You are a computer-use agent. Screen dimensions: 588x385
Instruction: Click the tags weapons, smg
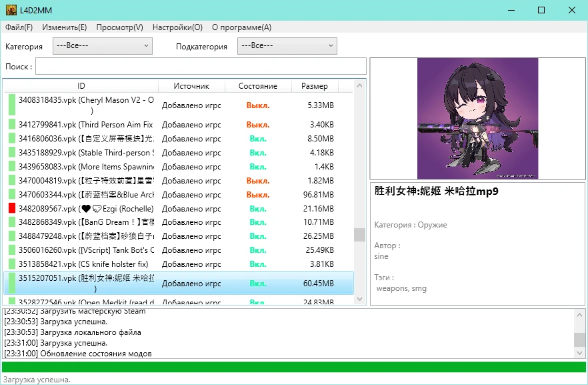(401, 288)
